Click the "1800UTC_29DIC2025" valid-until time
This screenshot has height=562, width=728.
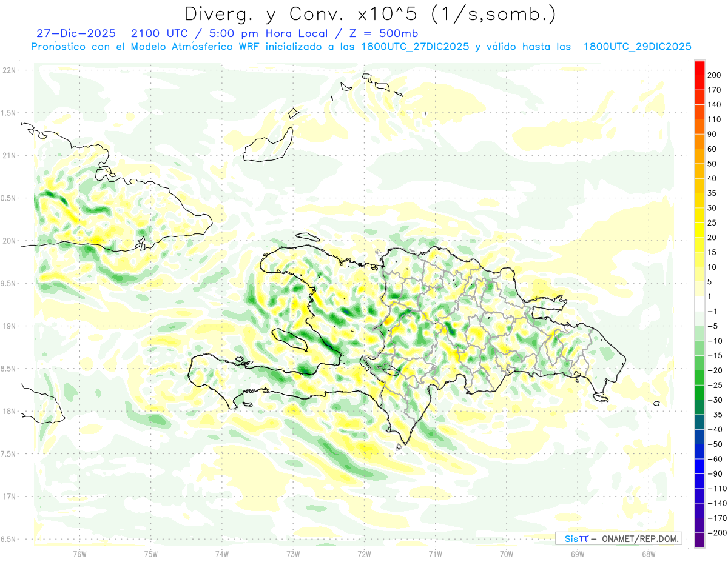click(x=636, y=47)
